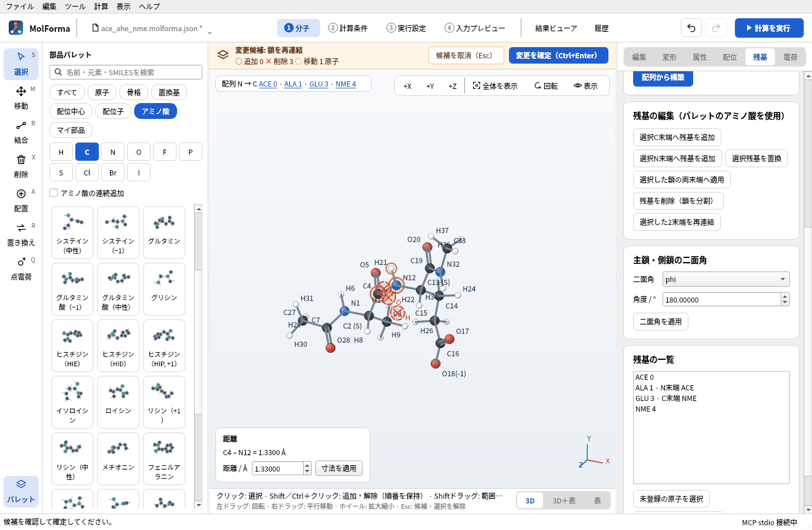Viewport: 812px width, 530px height.
Task: Click the redo arrow icon
Action: coord(716,28)
